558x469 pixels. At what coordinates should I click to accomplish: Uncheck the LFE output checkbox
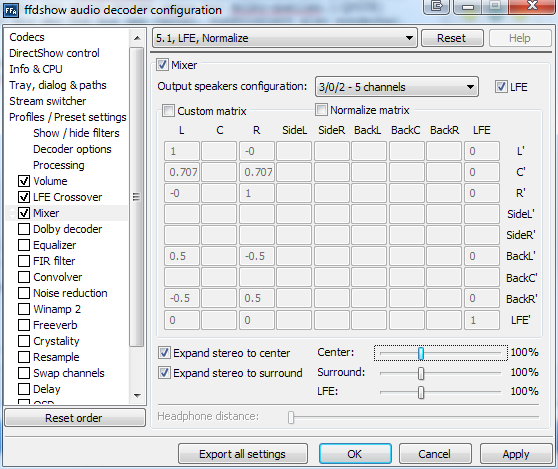pos(501,87)
